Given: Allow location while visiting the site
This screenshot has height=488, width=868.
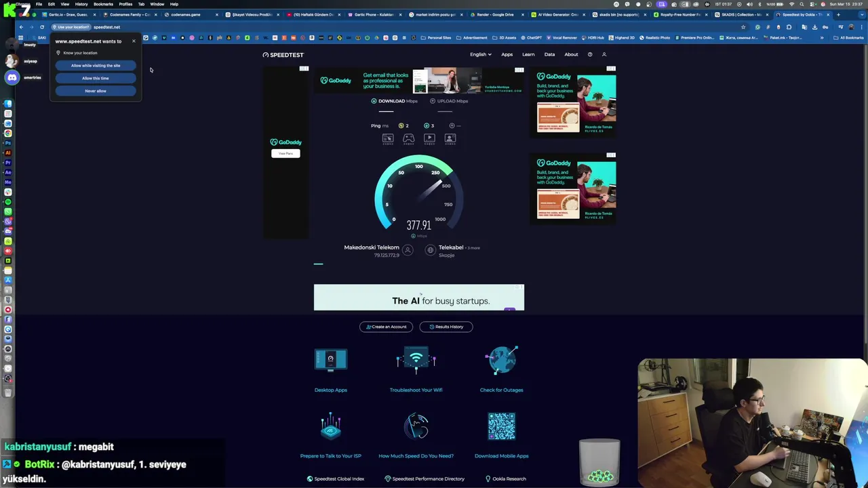Looking at the screenshot, I should coord(96,66).
